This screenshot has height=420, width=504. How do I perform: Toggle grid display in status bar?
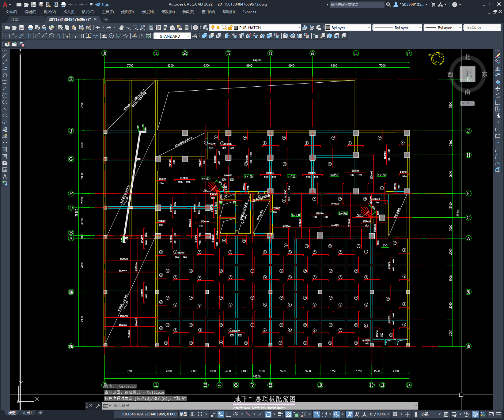(x=192, y=414)
